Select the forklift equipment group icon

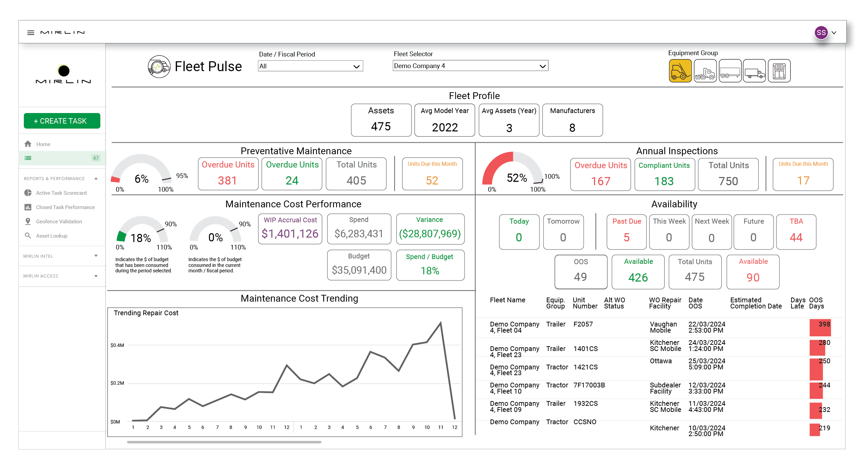[x=680, y=71]
